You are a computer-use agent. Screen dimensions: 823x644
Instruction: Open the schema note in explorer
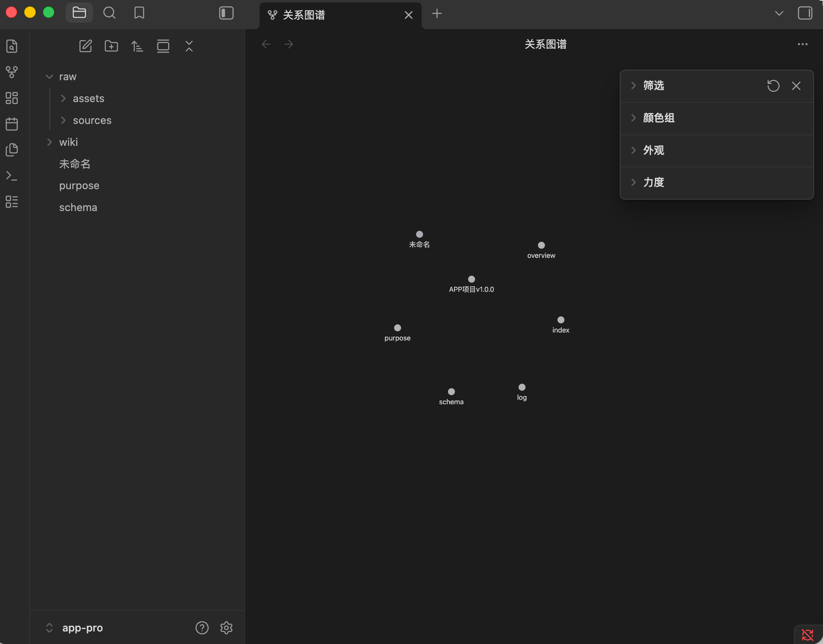(x=78, y=207)
